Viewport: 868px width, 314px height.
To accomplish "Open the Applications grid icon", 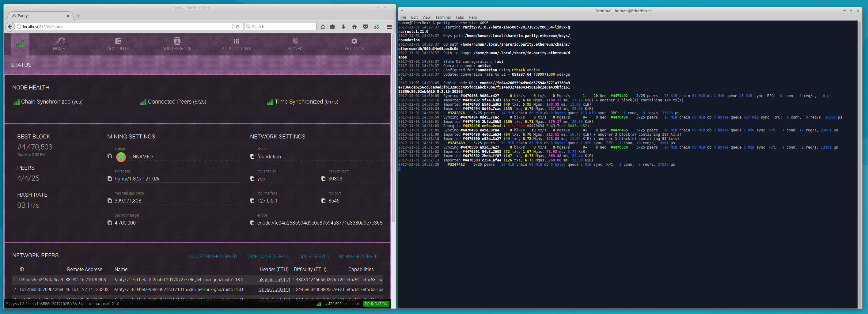I will coord(236,41).
